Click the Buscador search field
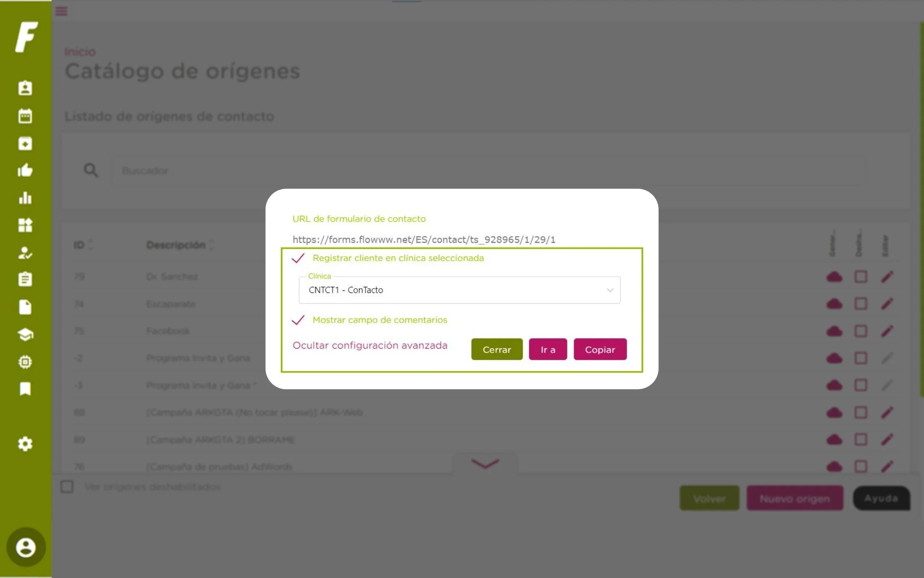The height and width of the screenshot is (578, 924). tap(488, 171)
